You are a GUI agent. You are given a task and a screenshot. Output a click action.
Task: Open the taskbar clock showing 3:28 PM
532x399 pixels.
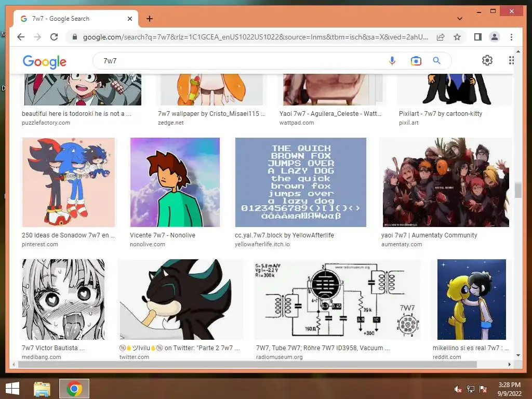pyautogui.click(x=509, y=389)
